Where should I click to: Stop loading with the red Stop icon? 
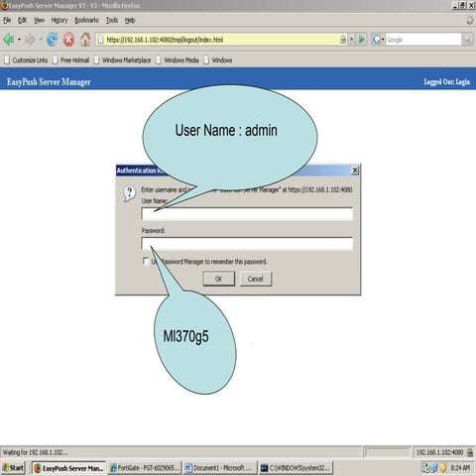(68, 40)
